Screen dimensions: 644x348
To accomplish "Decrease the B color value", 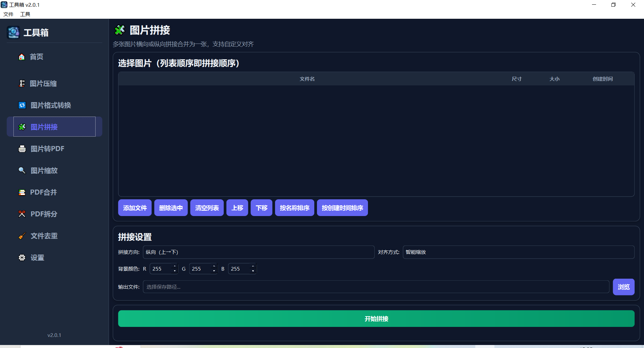I will coord(253,271).
